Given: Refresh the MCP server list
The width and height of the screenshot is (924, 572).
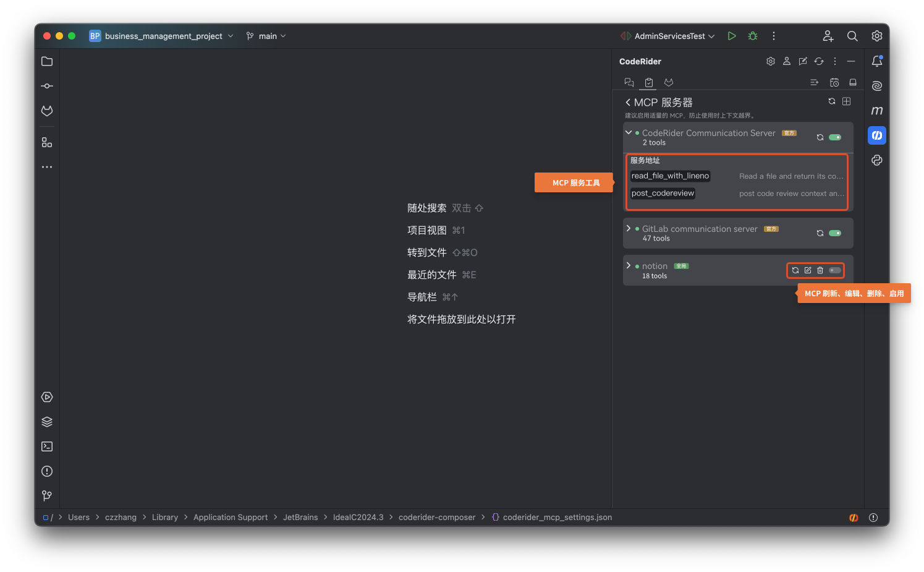Looking at the screenshot, I should click(x=832, y=101).
